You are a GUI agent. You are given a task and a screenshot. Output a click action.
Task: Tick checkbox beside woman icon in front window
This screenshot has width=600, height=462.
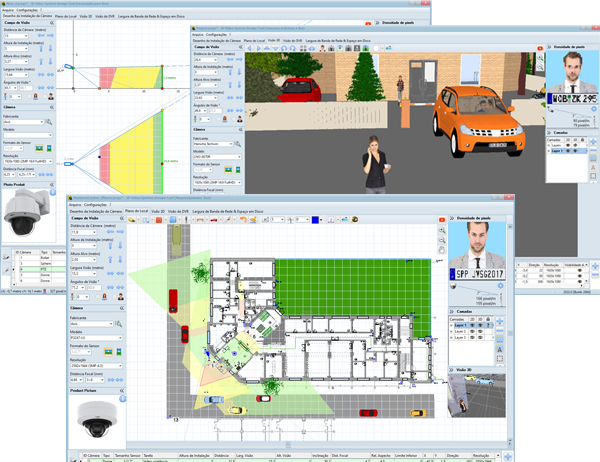pos(98,297)
